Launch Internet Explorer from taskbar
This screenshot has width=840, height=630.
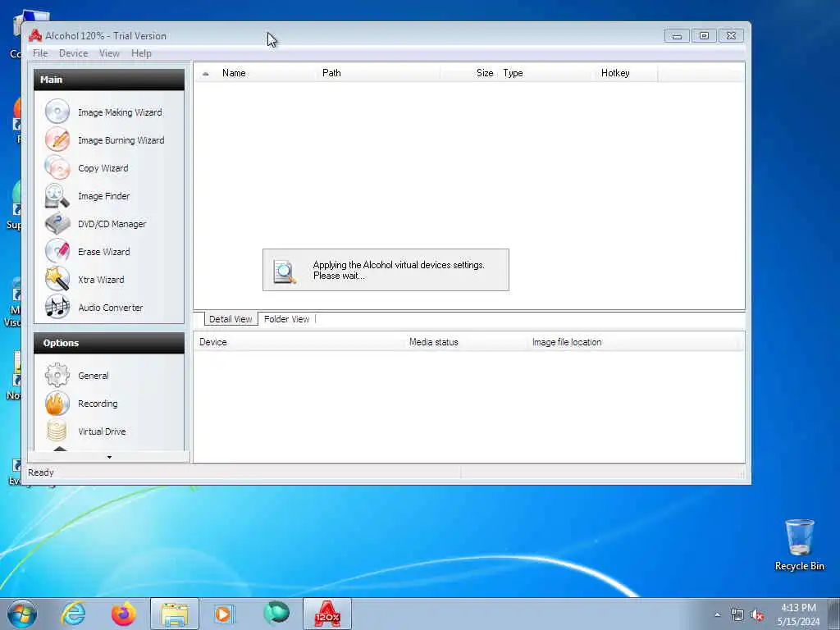click(73, 614)
